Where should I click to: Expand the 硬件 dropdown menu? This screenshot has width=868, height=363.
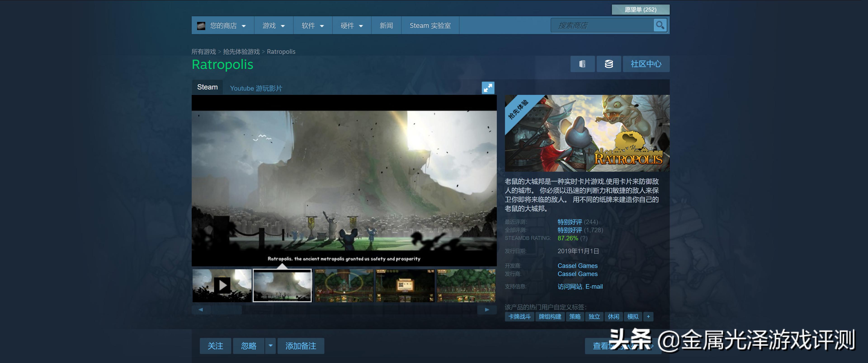(x=351, y=26)
